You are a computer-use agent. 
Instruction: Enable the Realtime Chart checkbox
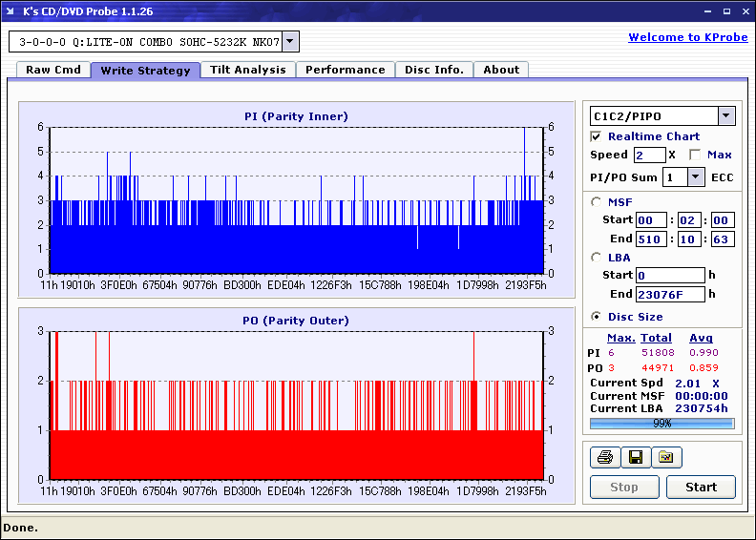click(597, 136)
